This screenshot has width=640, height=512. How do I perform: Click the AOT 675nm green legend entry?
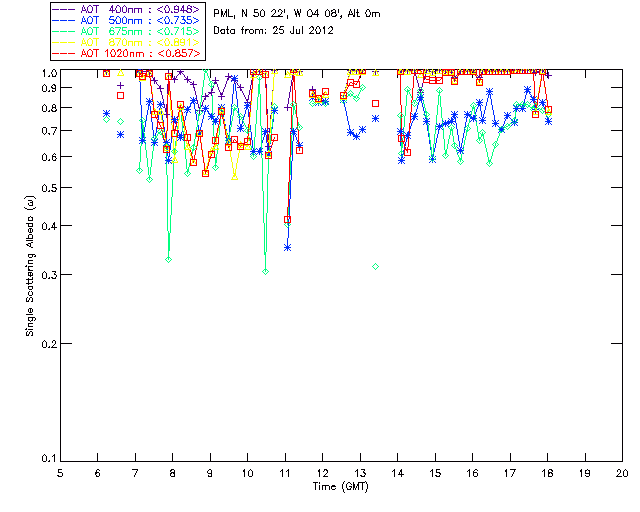coord(140,30)
